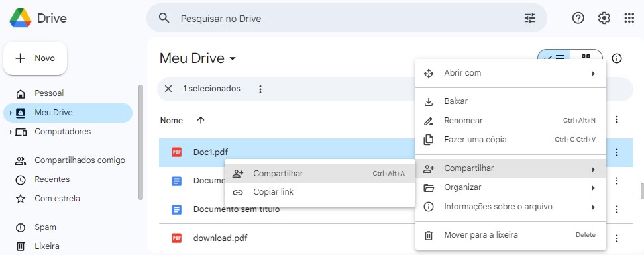The image size is (644, 255).
Task: Choose Mover para a lixeira entry
Action: (x=511, y=235)
